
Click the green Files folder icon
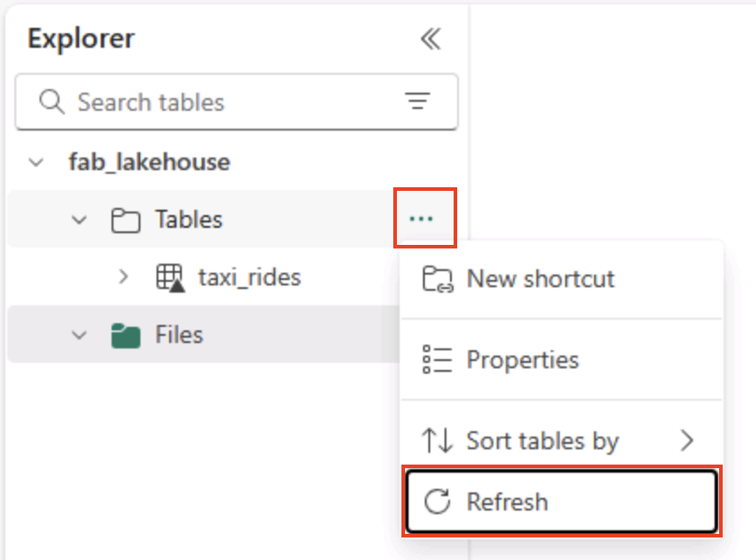pos(126,336)
